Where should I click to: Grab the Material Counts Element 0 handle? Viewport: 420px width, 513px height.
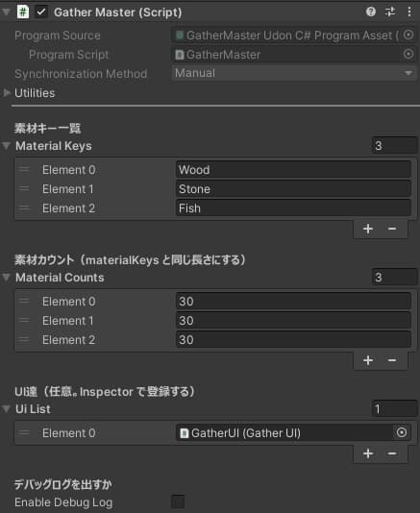pos(24,301)
